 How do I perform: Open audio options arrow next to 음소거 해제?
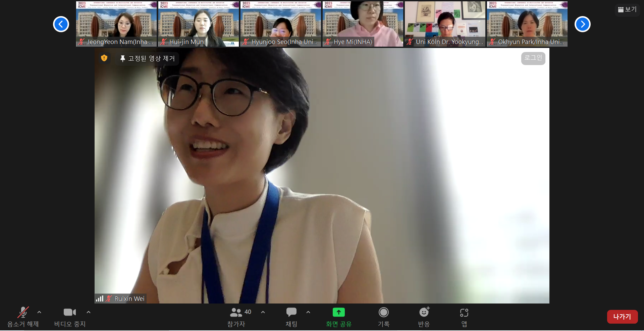(39, 312)
